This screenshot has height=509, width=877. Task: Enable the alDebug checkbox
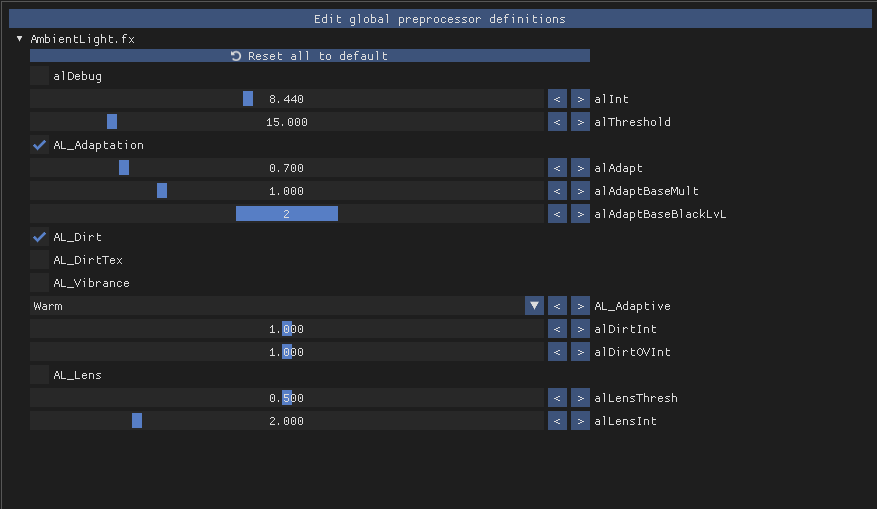coord(40,76)
